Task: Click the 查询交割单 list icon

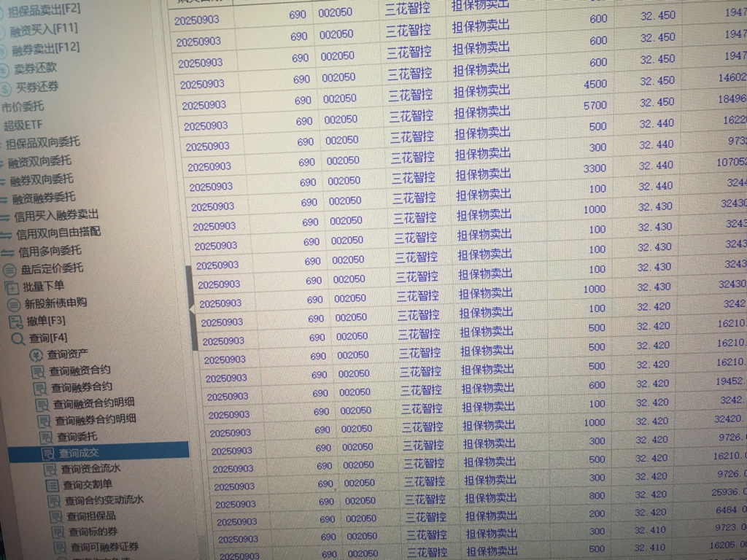Action: tap(52, 486)
